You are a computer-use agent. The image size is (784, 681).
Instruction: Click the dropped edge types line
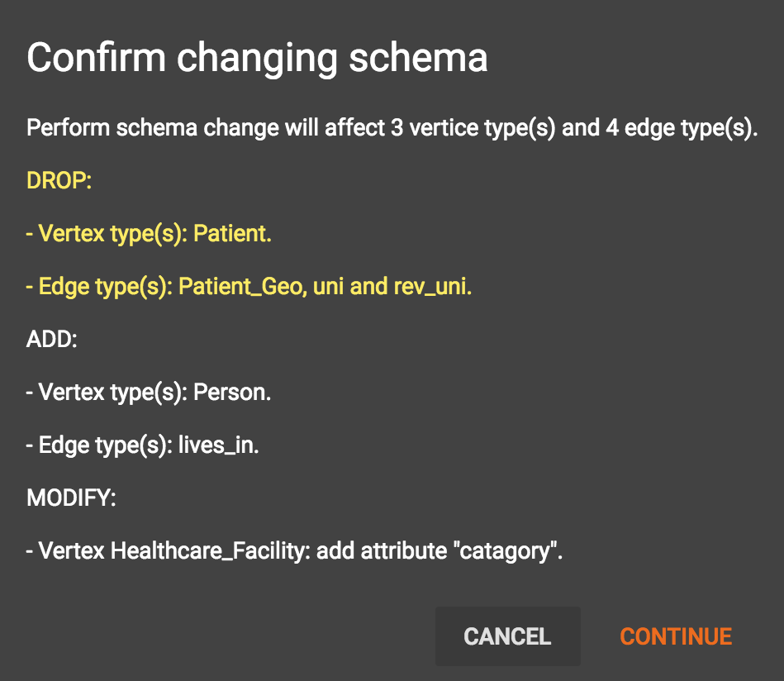tap(249, 287)
